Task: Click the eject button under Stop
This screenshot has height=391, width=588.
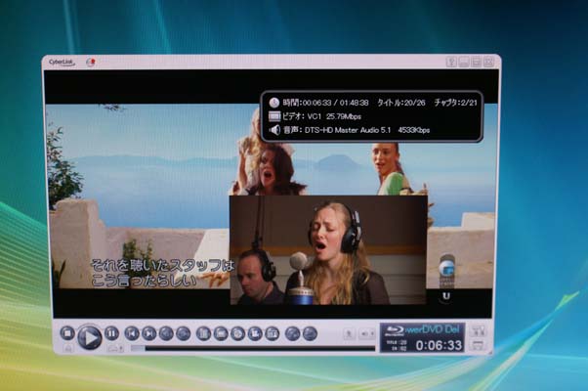Action: (x=67, y=349)
